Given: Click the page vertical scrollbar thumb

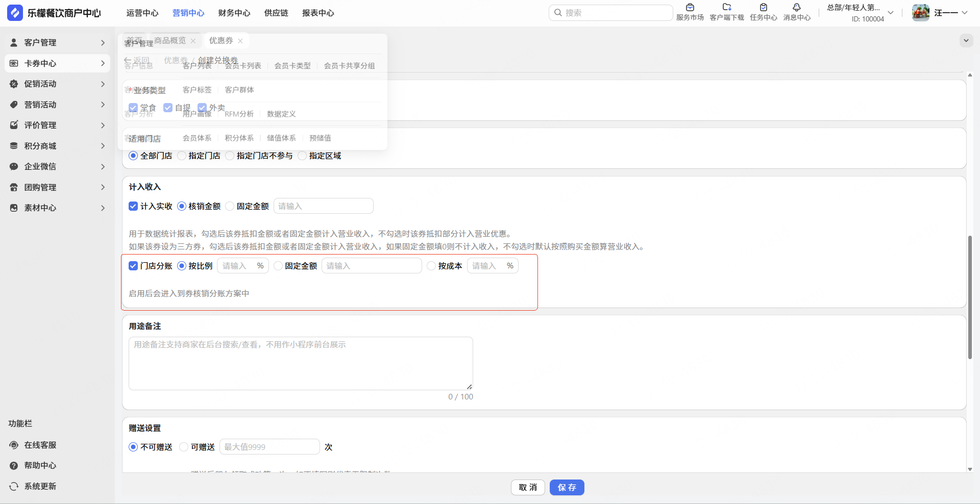Looking at the screenshot, I should tap(970, 297).
